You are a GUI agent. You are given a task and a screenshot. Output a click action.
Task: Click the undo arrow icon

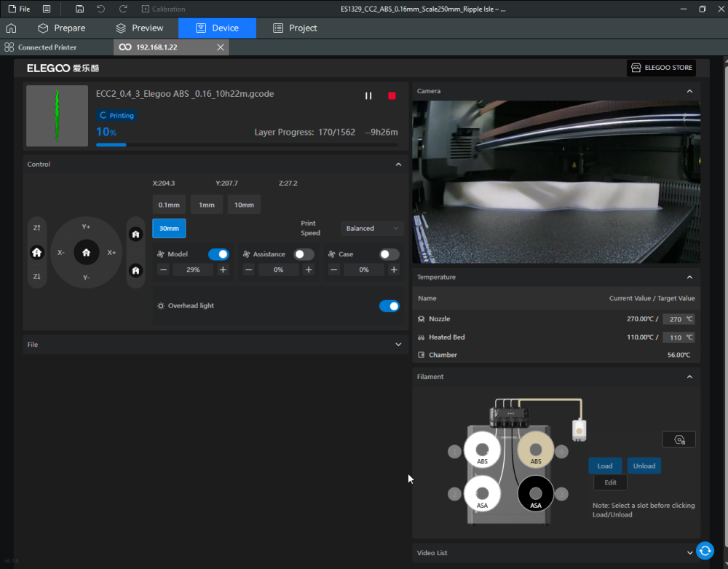100,9
